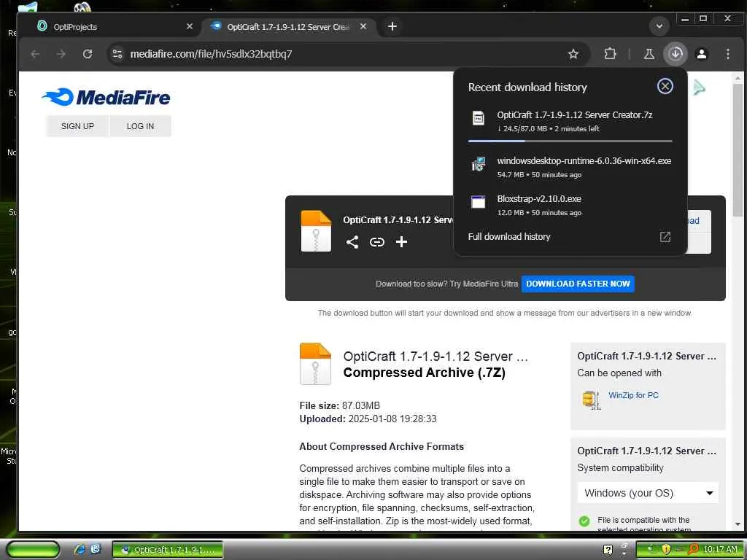Close the OptiProjects tab
This screenshot has height=560, width=747.
(190, 27)
